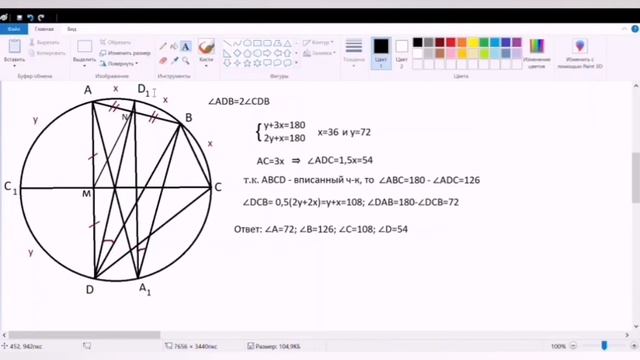Choose the Left arrow shape
Screen dimensions: 640x360
(278, 53)
